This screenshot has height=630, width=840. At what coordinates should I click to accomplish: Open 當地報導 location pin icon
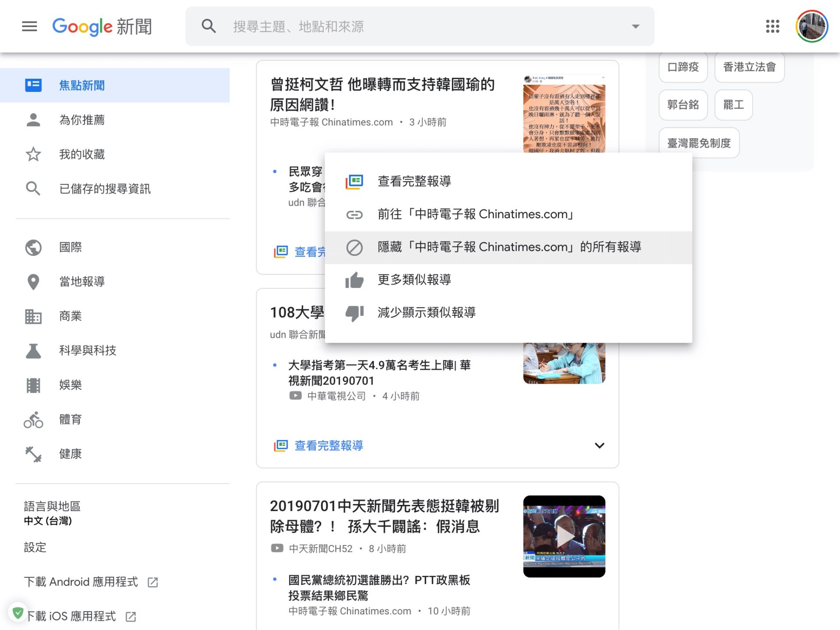click(x=33, y=282)
